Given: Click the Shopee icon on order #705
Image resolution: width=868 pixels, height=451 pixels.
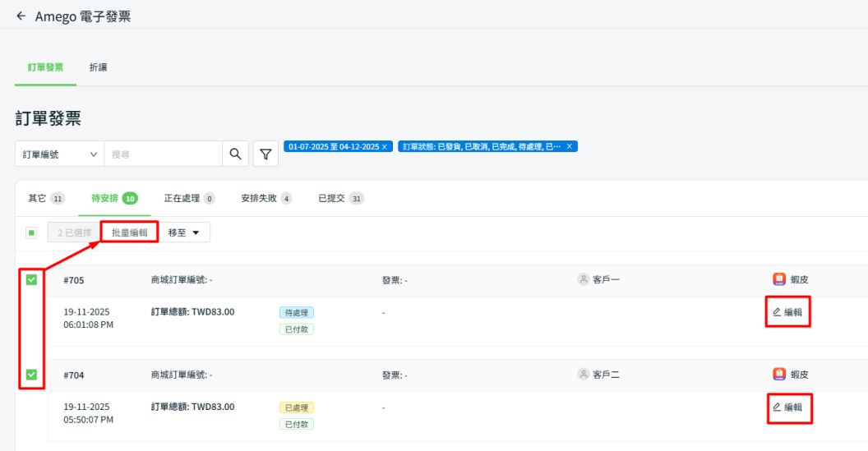Looking at the screenshot, I should [779, 279].
